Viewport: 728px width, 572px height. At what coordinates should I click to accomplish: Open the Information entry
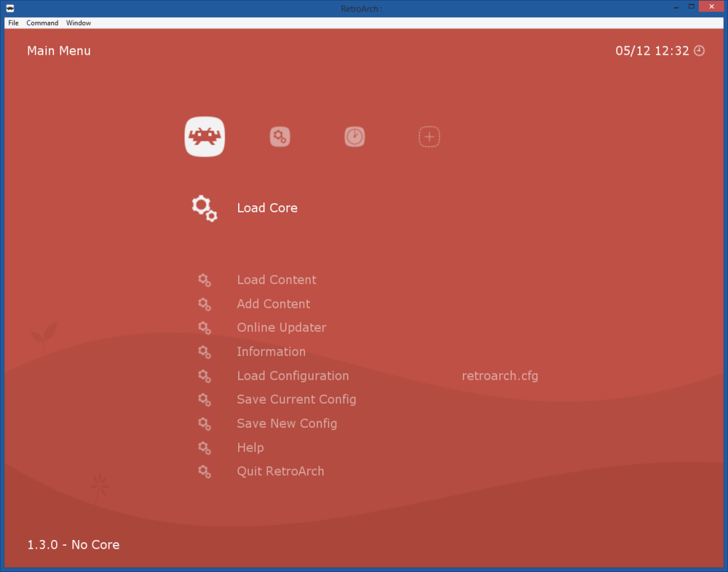pos(271,352)
